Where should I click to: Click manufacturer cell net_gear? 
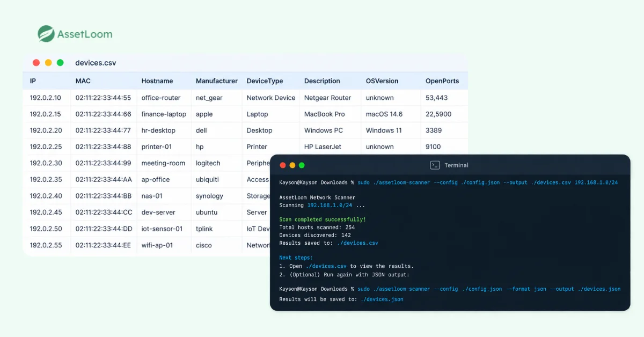(209, 98)
